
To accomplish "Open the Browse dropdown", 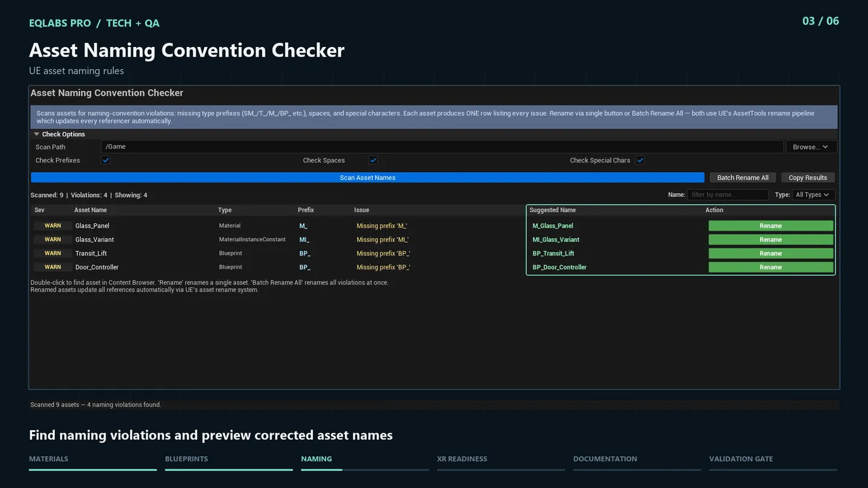I will tap(811, 147).
